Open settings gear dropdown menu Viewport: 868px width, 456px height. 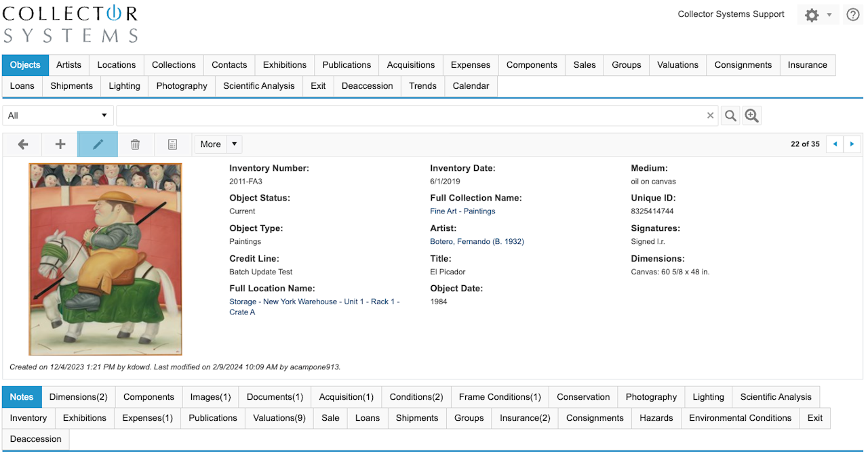click(x=817, y=15)
